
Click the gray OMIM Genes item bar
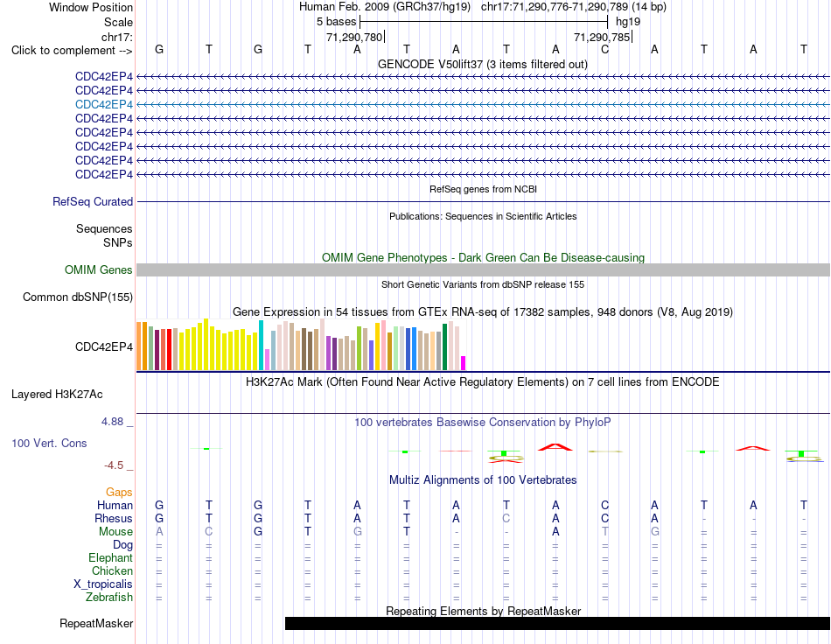pyautogui.click(x=483, y=269)
